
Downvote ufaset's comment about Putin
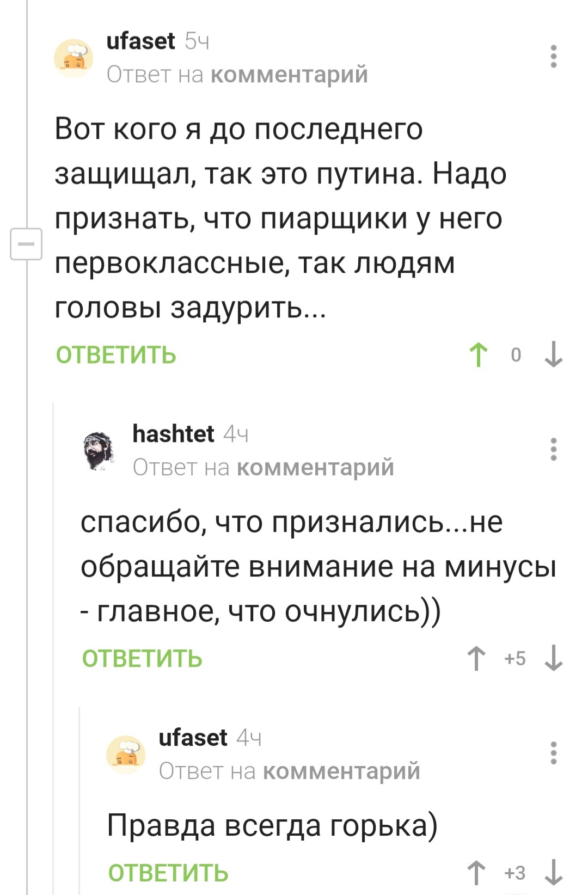click(x=554, y=355)
